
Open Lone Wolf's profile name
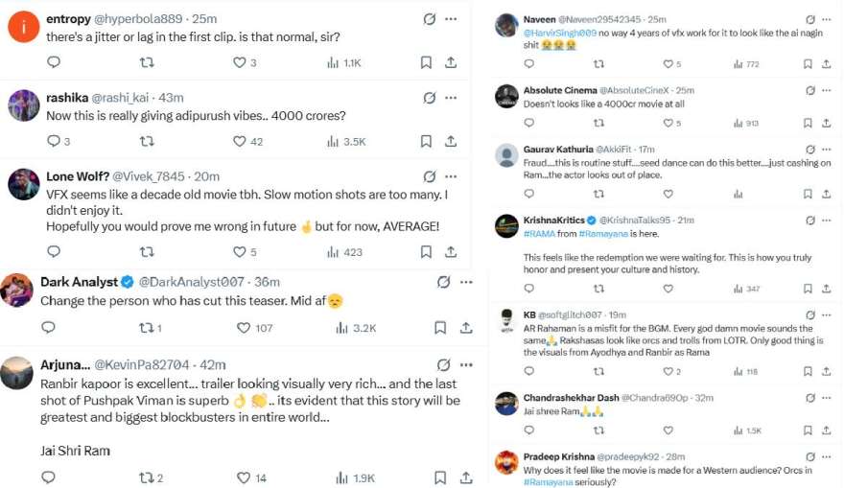tap(77, 176)
